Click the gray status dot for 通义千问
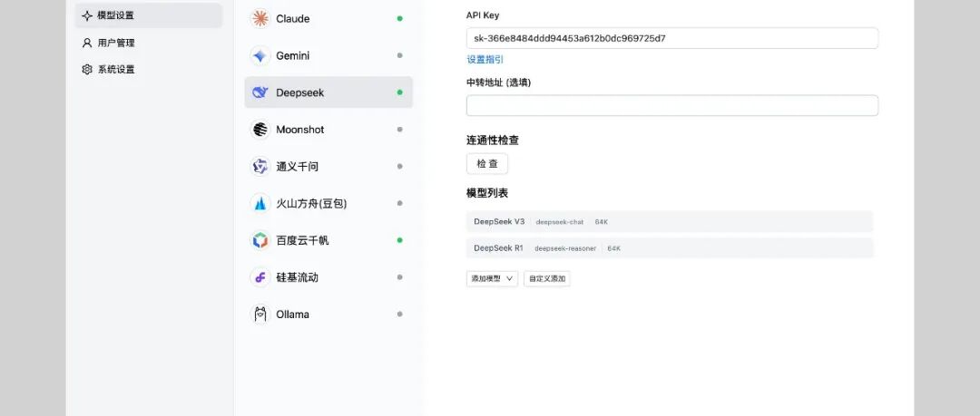Image resolution: width=980 pixels, height=416 pixels. click(400, 166)
